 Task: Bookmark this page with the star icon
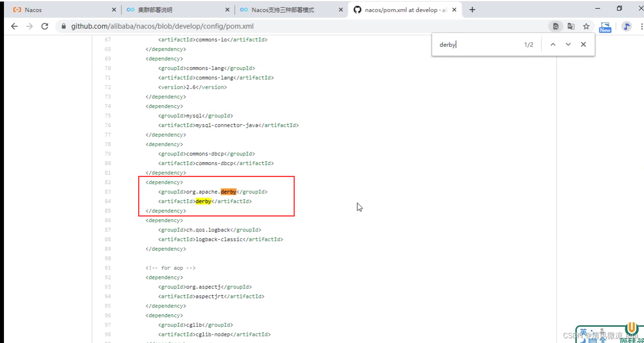[x=586, y=26]
